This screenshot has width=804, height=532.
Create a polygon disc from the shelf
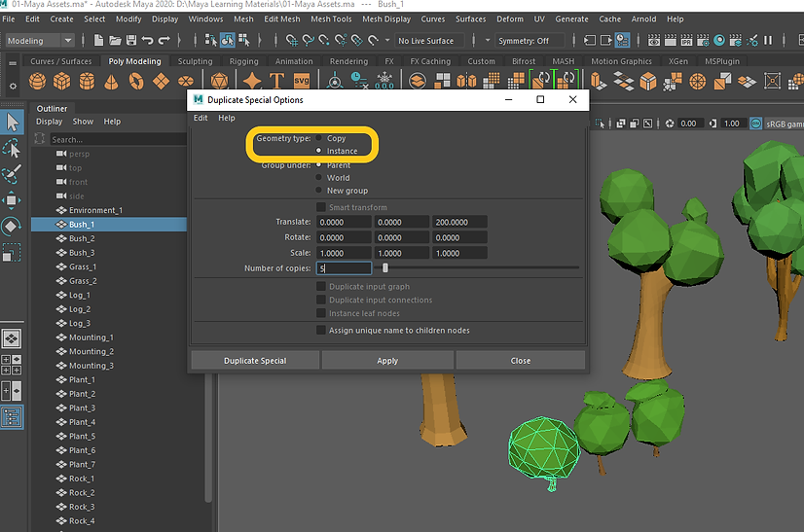coord(186,81)
